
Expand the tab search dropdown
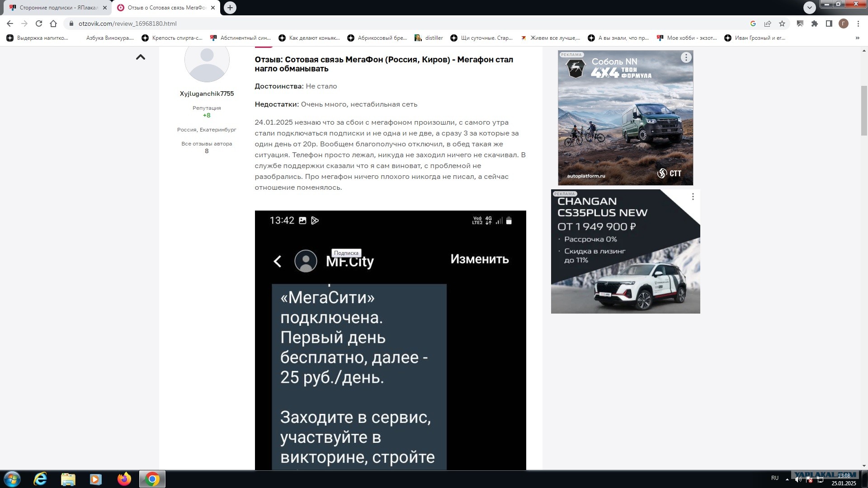(x=810, y=7)
